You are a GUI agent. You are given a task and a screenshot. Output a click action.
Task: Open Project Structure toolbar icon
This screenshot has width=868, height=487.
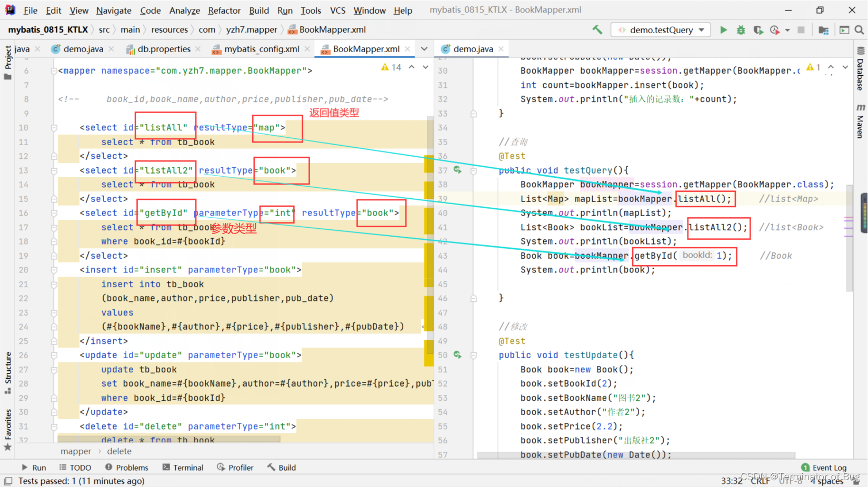824,30
